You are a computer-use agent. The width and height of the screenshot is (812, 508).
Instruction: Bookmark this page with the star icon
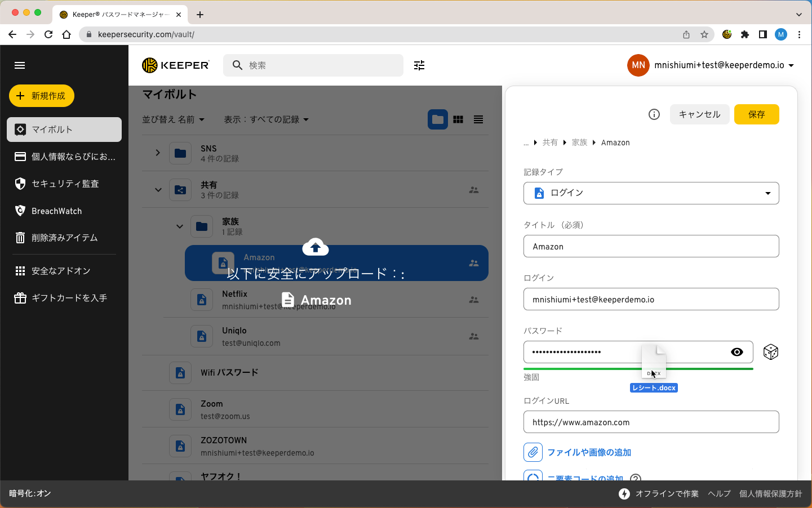coord(704,34)
